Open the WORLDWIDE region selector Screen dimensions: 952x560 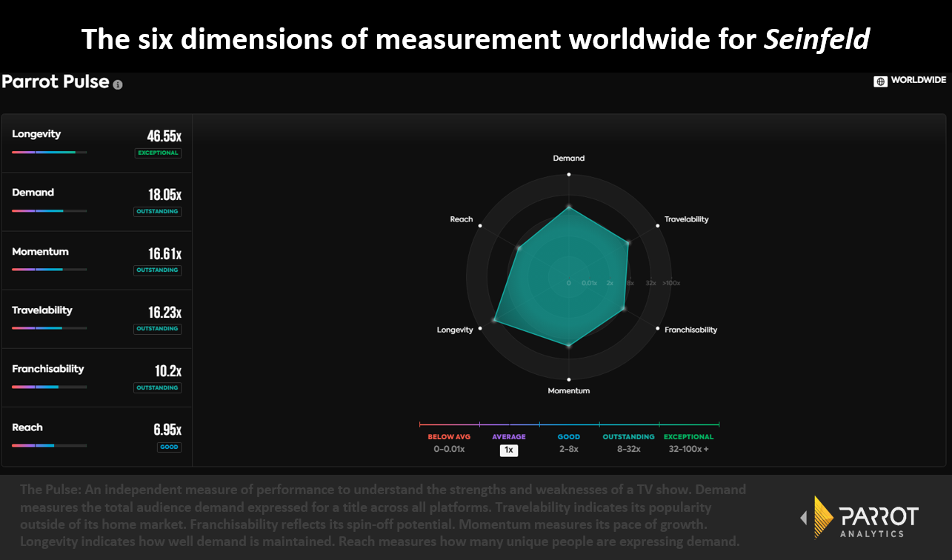click(x=911, y=81)
